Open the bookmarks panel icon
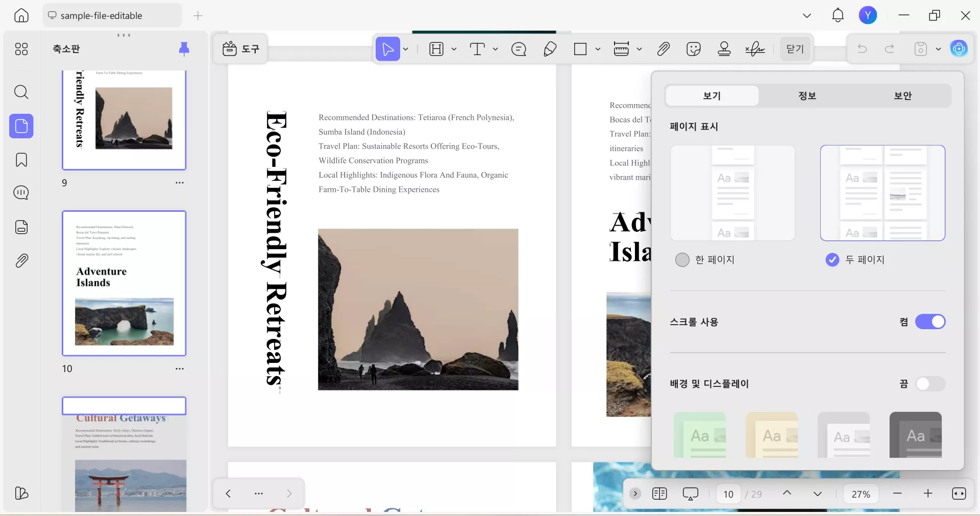 (x=21, y=160)
